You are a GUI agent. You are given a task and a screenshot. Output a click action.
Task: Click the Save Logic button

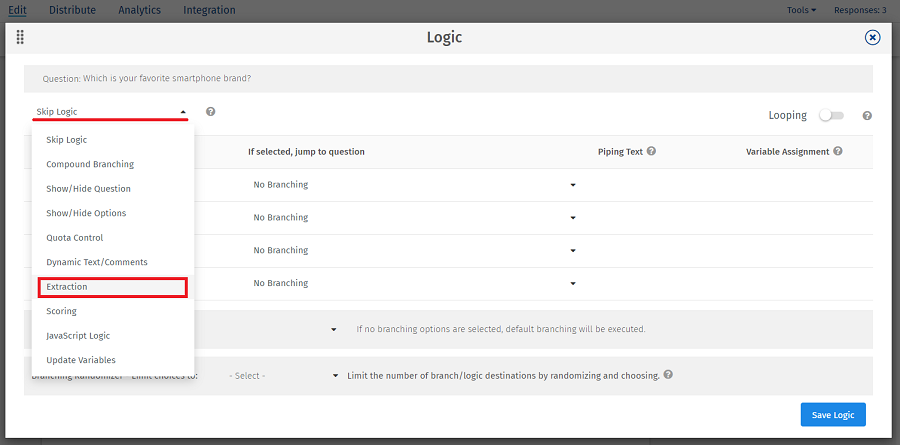click(x=833, y=415)
